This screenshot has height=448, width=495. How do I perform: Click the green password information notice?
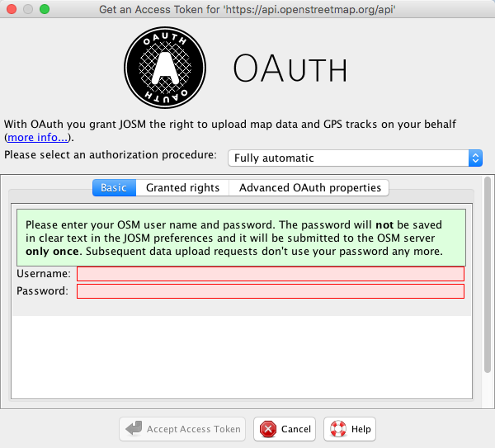241,238
